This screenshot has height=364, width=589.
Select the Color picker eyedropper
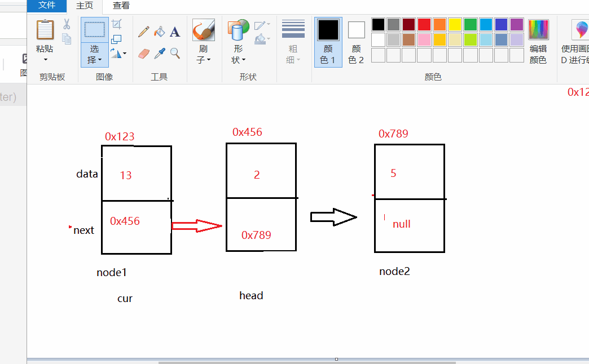click(159, 54)
